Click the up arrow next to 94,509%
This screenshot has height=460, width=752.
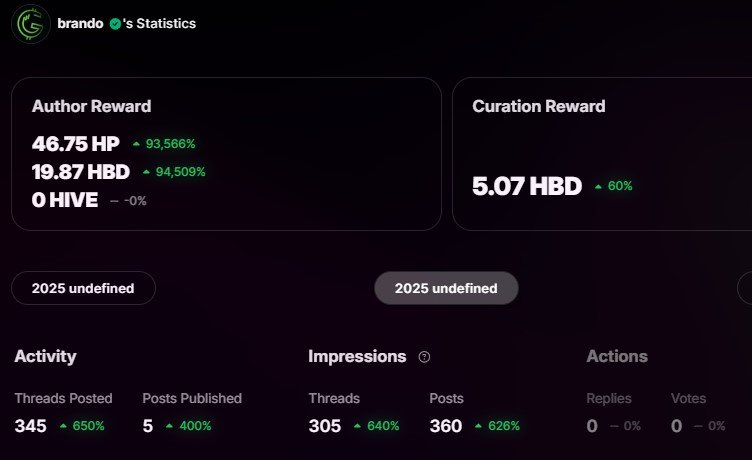(x=146, y=172)
